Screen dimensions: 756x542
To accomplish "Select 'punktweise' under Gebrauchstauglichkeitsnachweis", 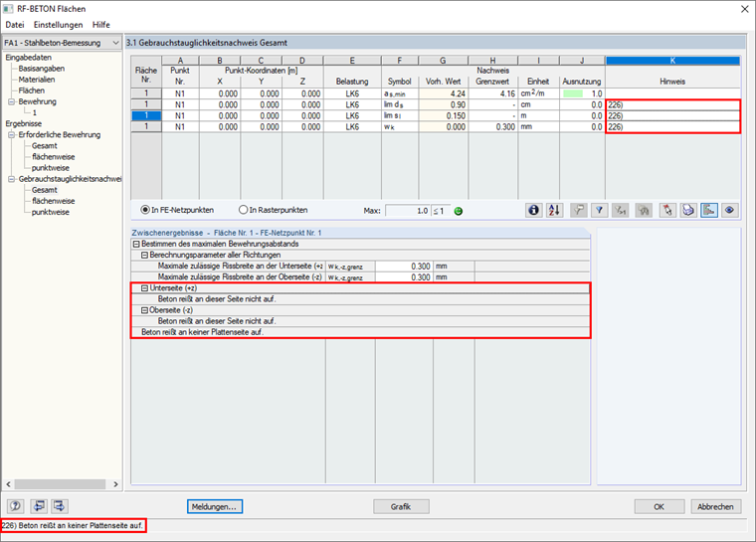I will [x=50, y=212].
